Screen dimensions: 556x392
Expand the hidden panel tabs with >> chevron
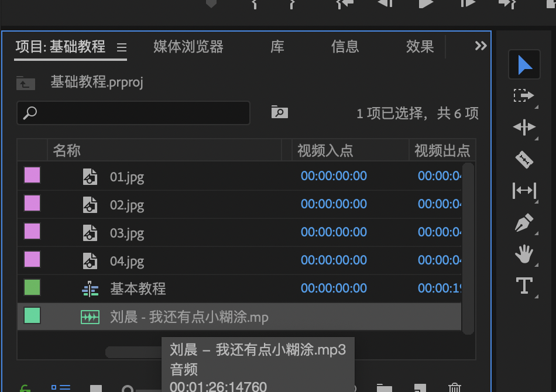481,46
